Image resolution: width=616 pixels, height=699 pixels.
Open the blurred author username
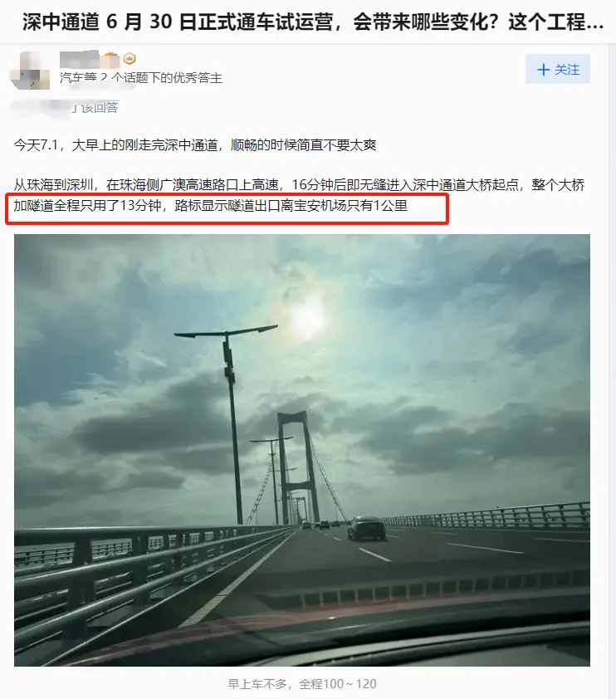[x=79, y=59]
